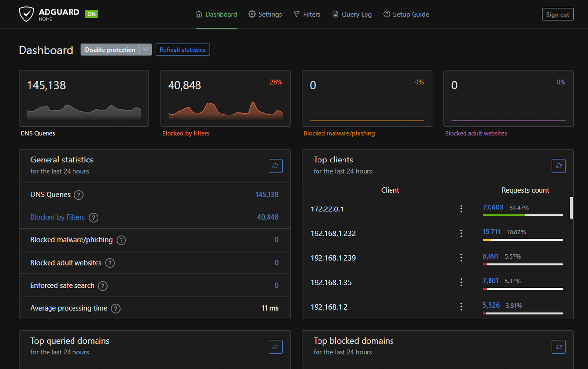Image resolution: width=588 pixels, height=369 pixels.
Task: Refresh the Top queried domains card
Action: (275, 347)
